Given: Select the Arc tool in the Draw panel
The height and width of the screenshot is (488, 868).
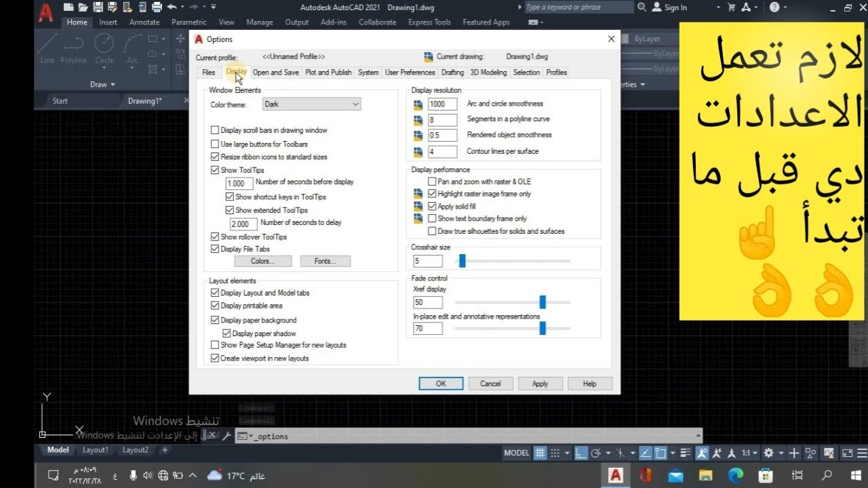Looking at the screenshot, I should click(x=132, y=49).
